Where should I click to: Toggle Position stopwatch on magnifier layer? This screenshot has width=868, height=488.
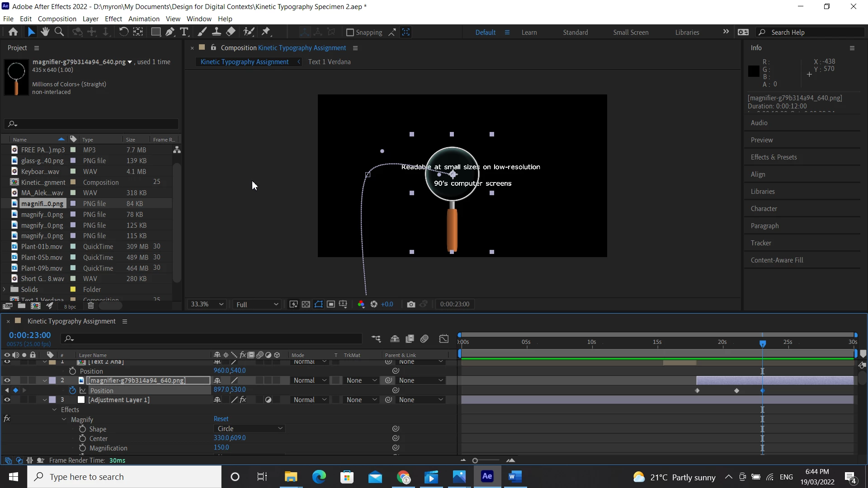72,390
